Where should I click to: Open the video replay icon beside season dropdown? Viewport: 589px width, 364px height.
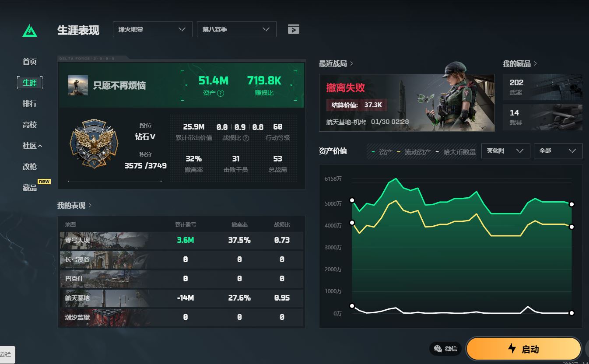294,29
